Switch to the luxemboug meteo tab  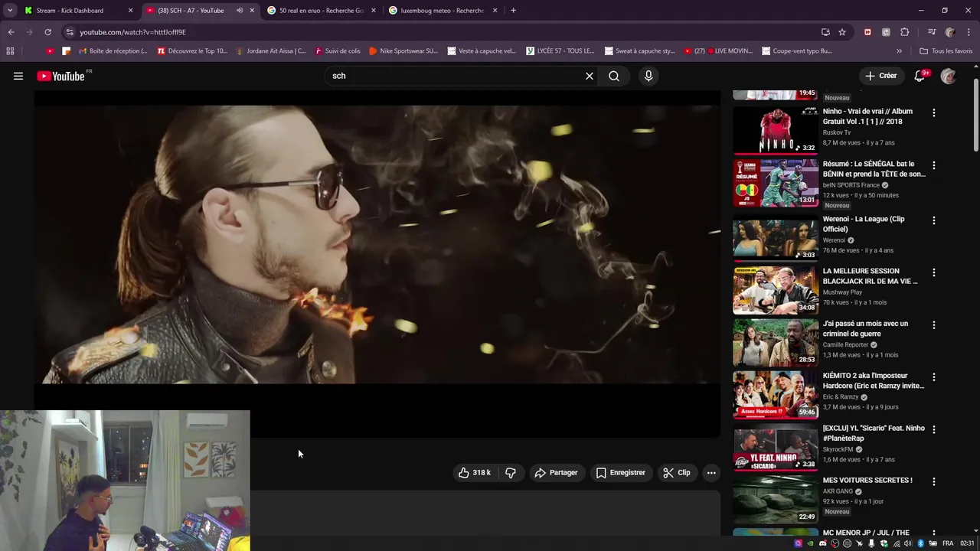443,11
